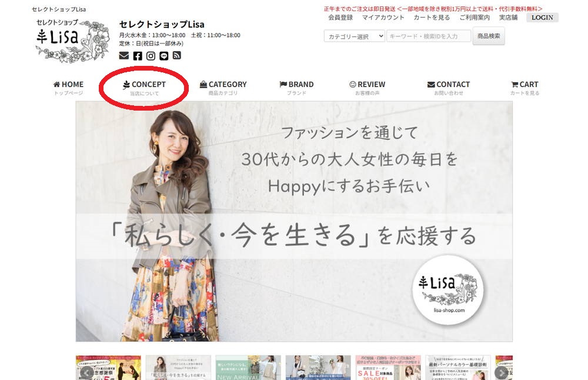Click the envelope mail icon under shop hours
Viewport: 588px width, 380px height.
[x=124, y=56]
